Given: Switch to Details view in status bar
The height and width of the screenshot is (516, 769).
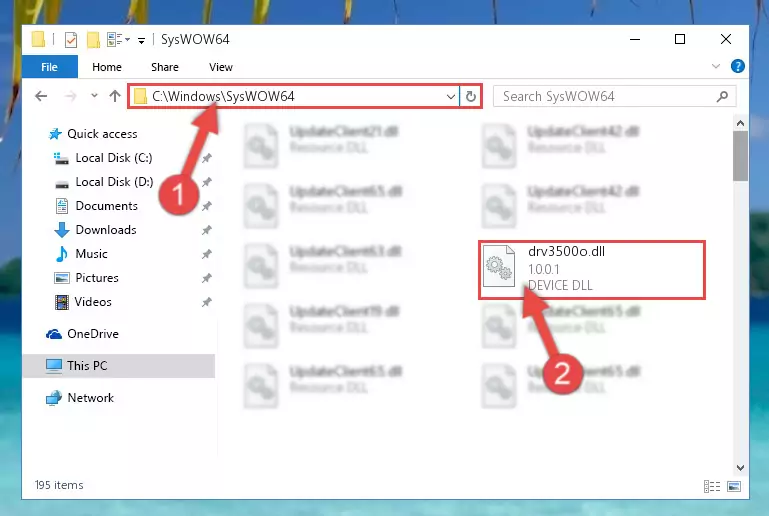Looking at the screenshot, I should click(x=712, y=486).
